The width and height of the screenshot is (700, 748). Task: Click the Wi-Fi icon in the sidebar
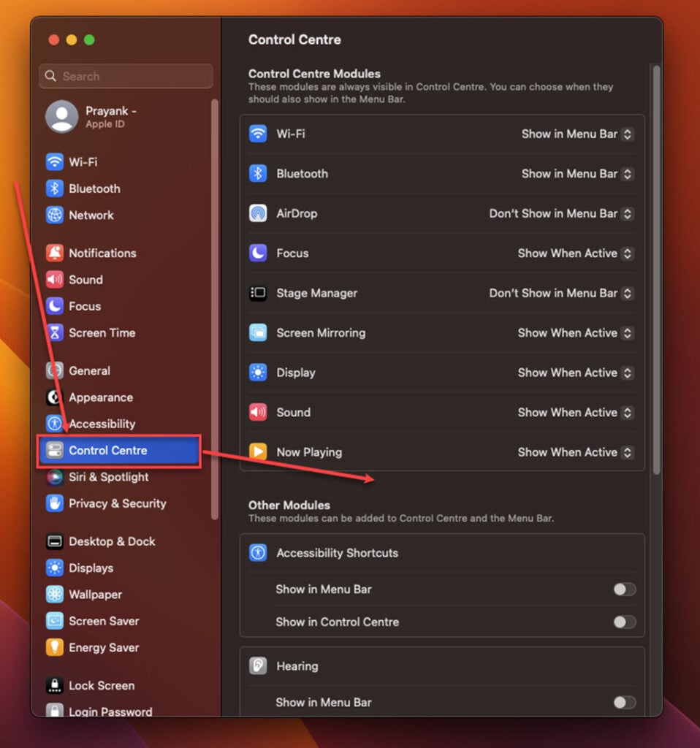click(x=54, y=161)
